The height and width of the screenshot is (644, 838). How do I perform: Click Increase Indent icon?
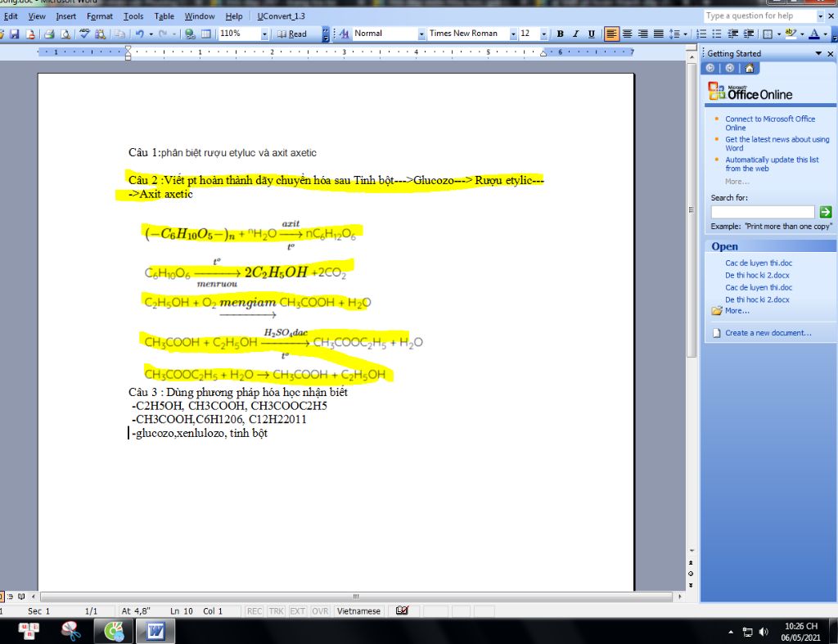[749, 34]
